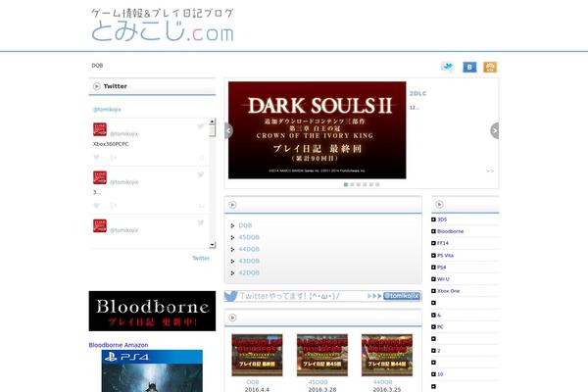
Task: Open the 'Xbox One' category
Action: tap(449, 291)
